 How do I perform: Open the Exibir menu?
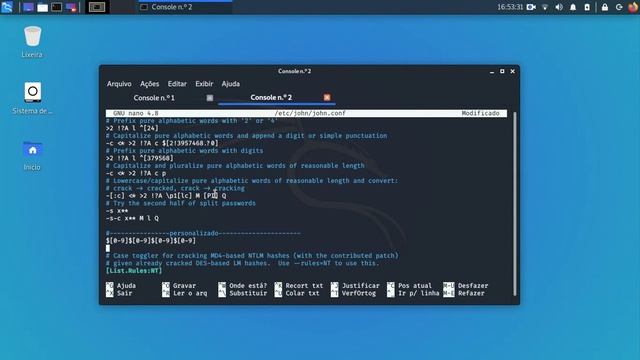(204, 84)
